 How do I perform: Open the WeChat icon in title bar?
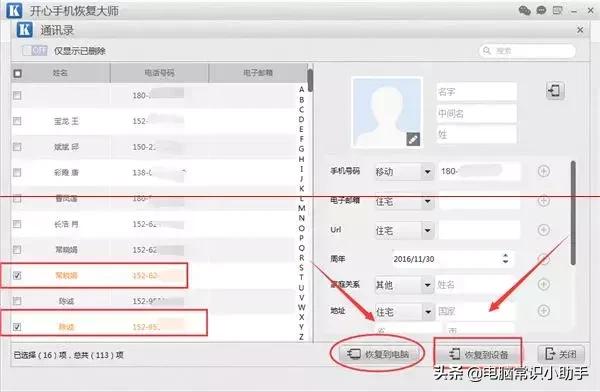tap(524, 10)
